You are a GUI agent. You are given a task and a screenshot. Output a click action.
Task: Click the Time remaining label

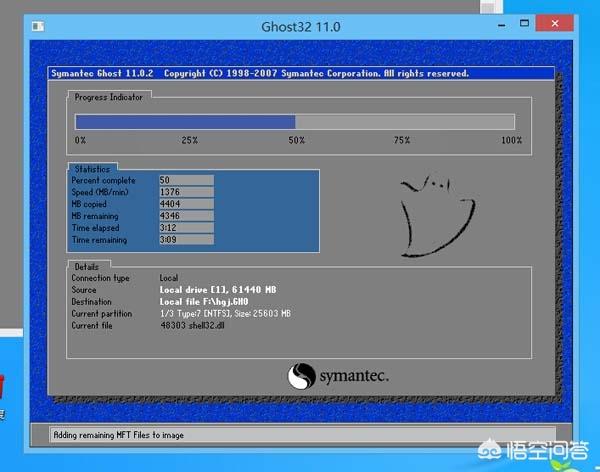point(99,240)
